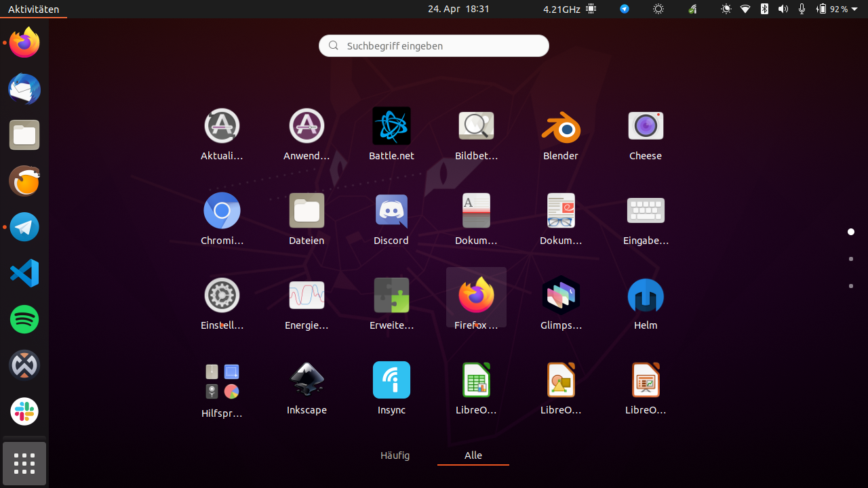Click the night light indicator icon
Image resolution: width=868 pixels, height=488 pixels.
coord(726,9)
